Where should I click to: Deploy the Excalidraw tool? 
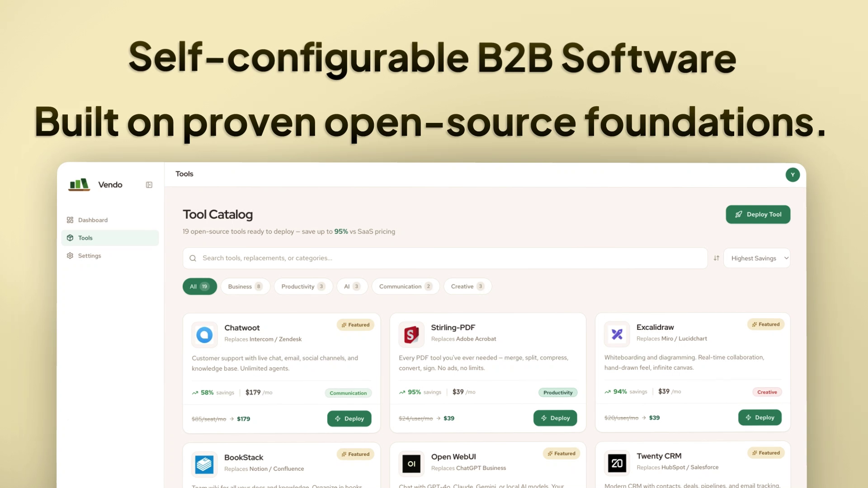[x=759, y=418]
